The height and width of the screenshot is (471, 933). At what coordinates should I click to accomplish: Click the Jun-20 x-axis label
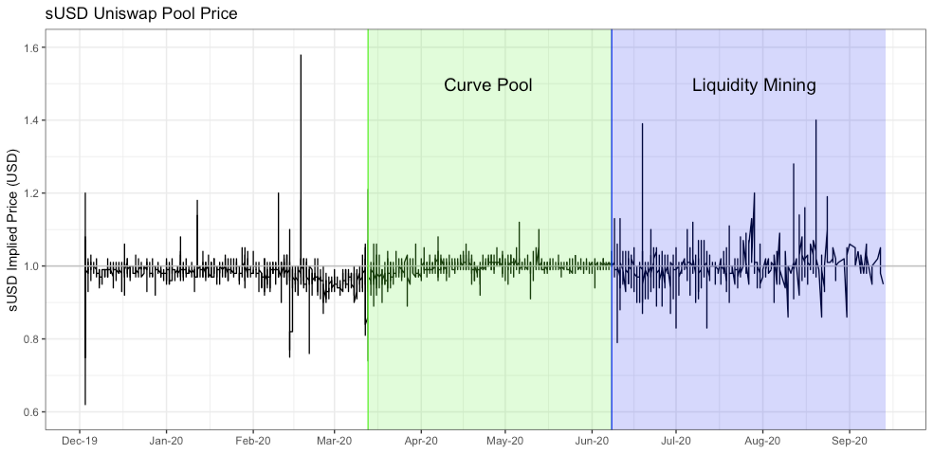592,441
